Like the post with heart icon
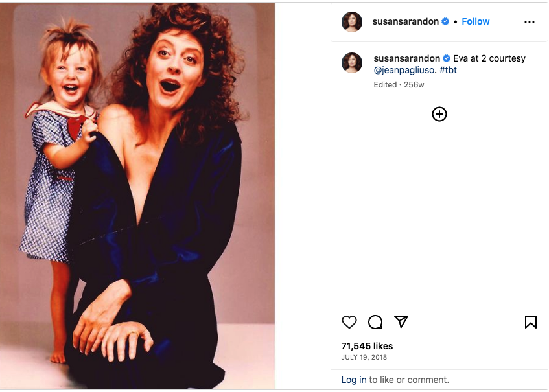 (x=349, y=322)
